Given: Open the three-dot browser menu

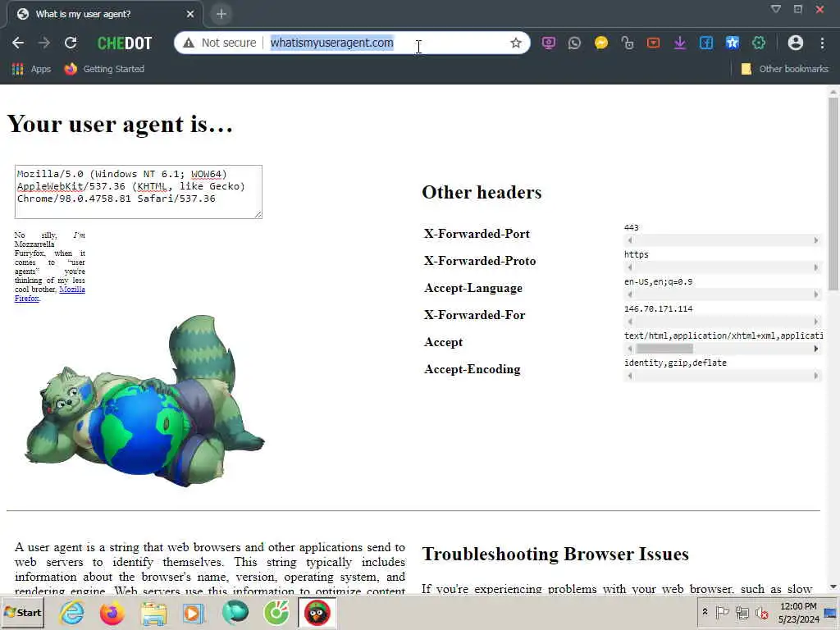Looking at the screenshot, I should coord(822,43).
